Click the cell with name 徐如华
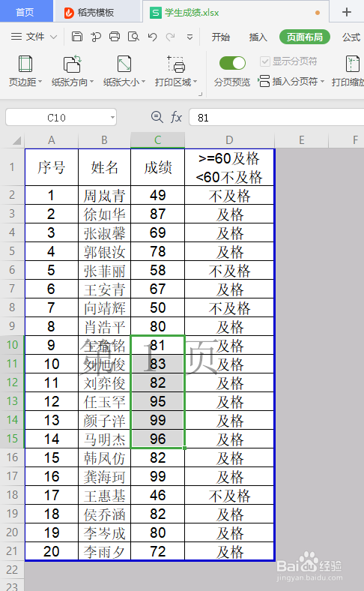 104,214
